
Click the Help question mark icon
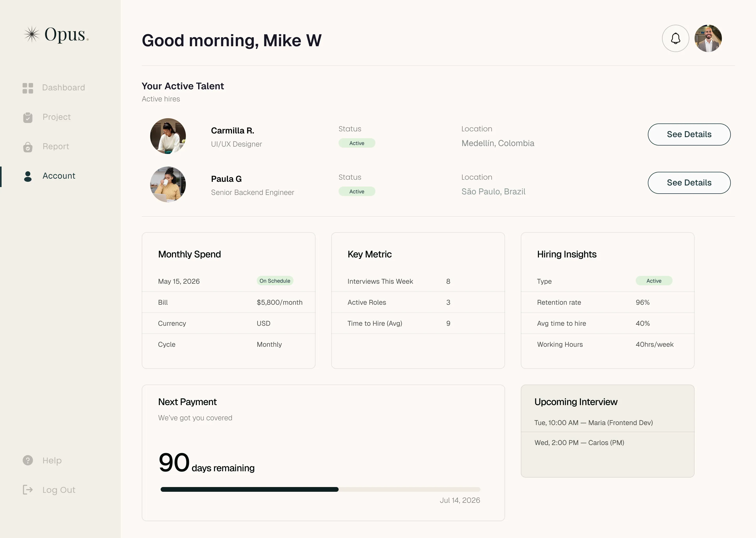(28, 461)
